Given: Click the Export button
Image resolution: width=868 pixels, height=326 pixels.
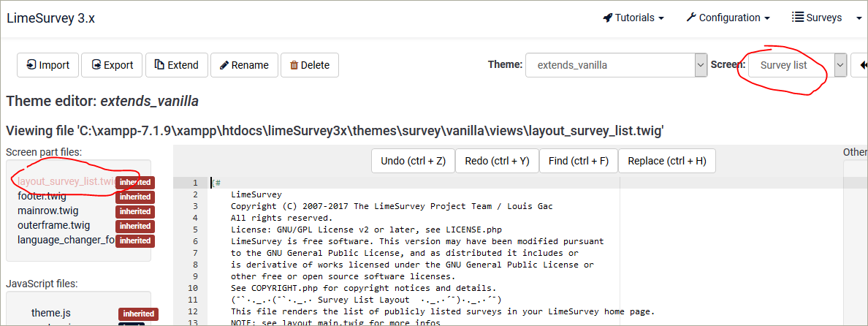Looking at the screenshot, I should pos(112,64).
